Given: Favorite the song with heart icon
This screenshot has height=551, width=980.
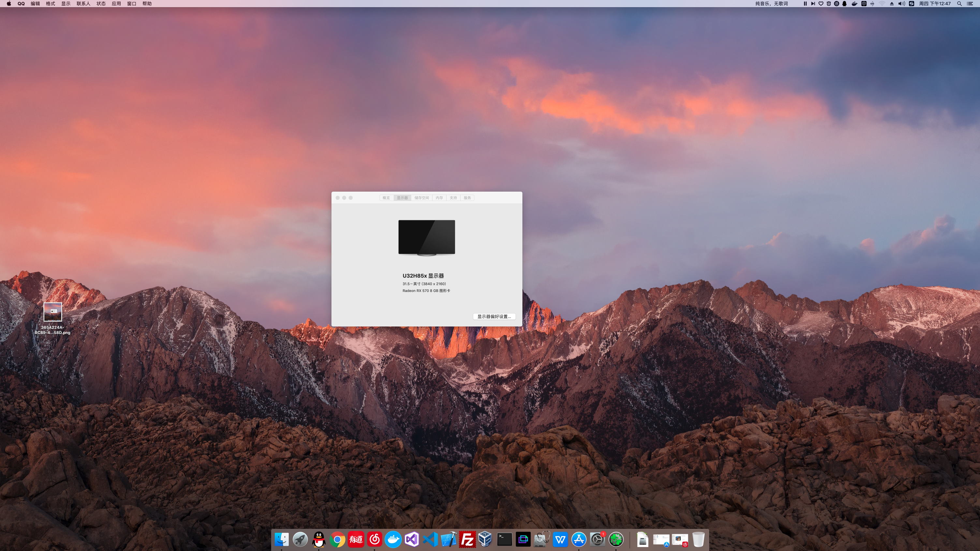Looking at the screenshot, I should [x=821, y=4].
